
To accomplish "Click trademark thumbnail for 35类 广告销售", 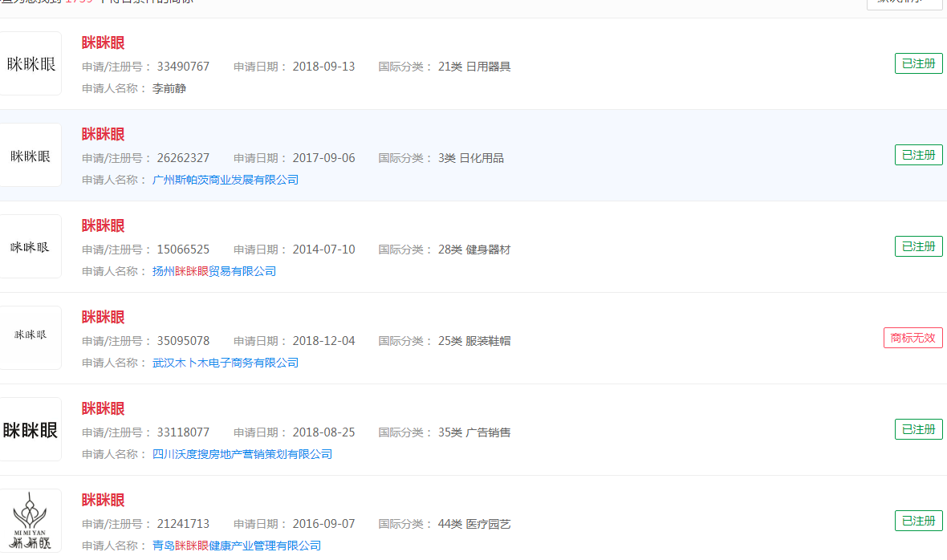I will 30,429.
